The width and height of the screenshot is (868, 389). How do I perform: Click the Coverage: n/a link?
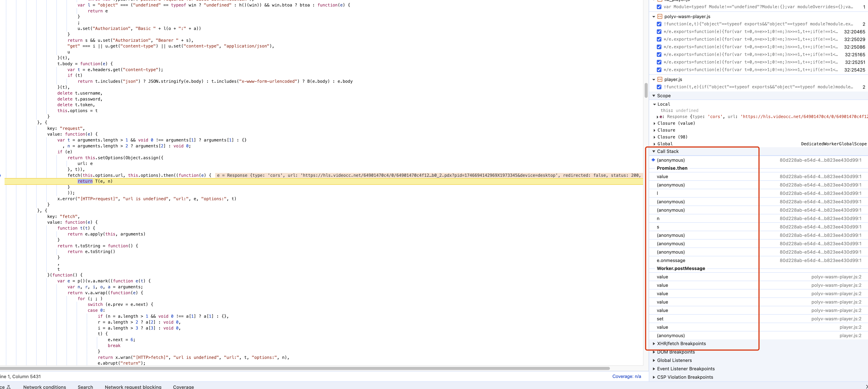626,377
